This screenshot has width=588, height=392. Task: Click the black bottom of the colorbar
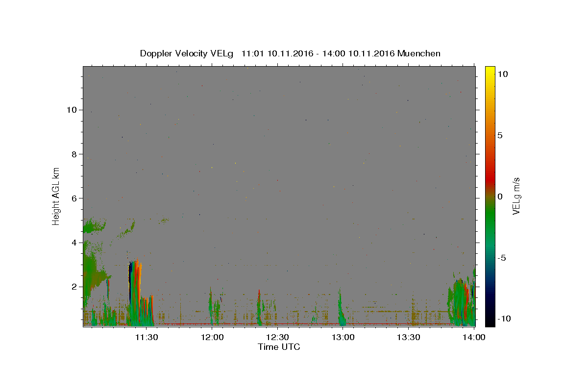click(x=490, y=318)
